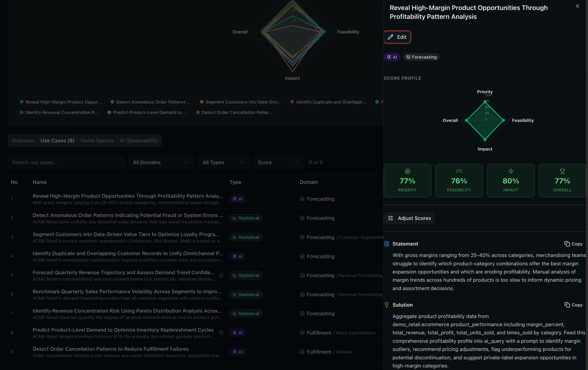Click Statistical badge in row 6

click(246, 294)
